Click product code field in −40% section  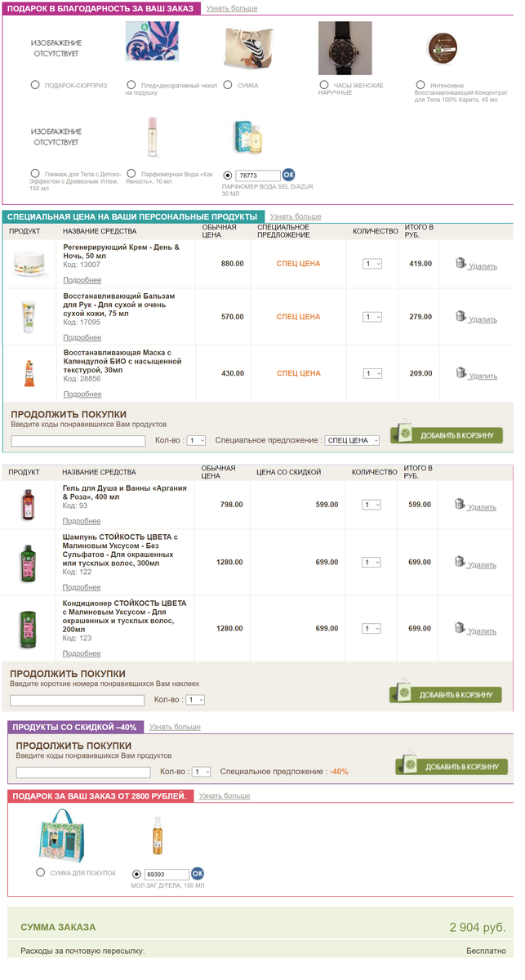coord(83,772)
